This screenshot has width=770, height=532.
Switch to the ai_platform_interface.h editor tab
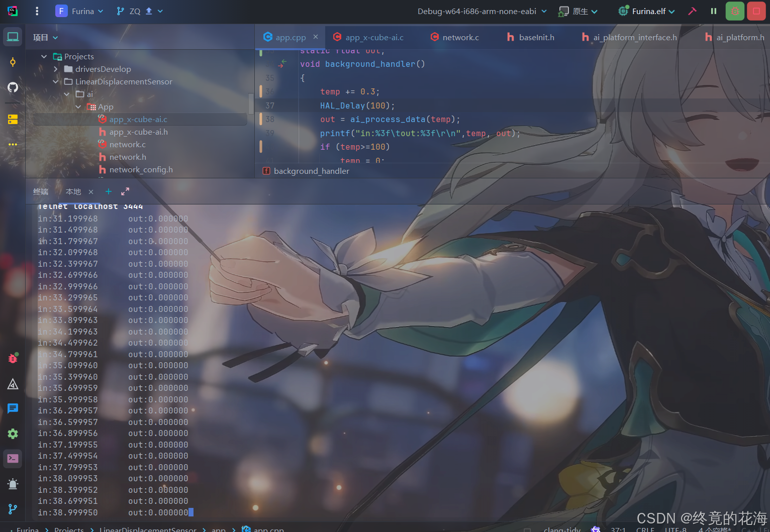click(629, 37)
